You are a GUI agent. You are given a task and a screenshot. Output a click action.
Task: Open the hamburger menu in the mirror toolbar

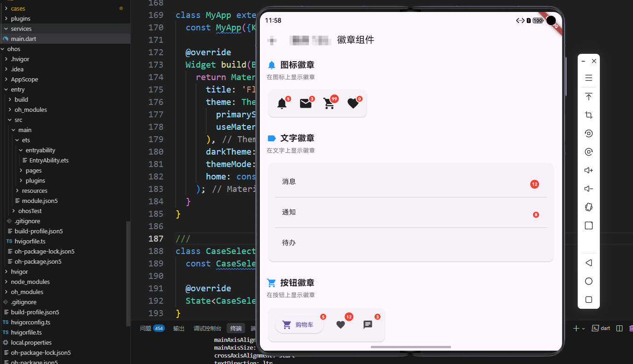pos(588,78)
